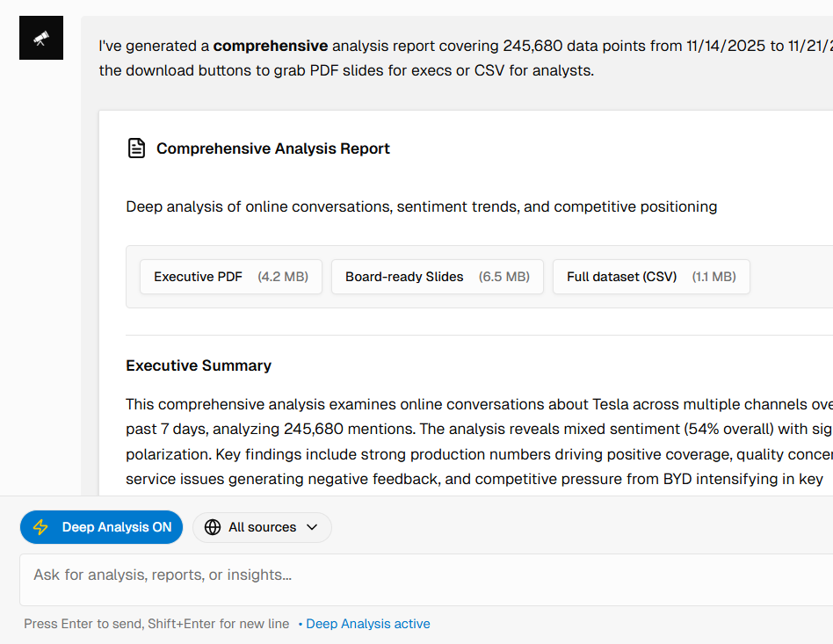Screen dimensions: 833x644
Task: Open the All sources dropdown label
Action: [262, 527]
